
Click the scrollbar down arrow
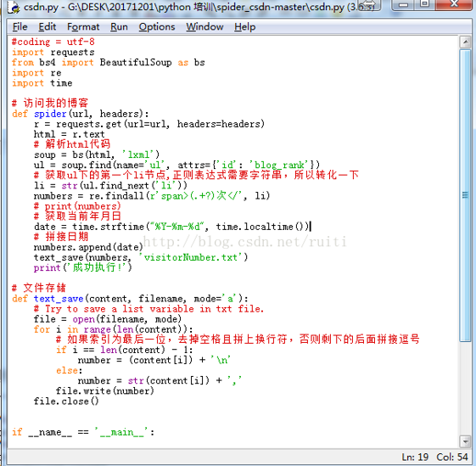click(x=465, y=441)
